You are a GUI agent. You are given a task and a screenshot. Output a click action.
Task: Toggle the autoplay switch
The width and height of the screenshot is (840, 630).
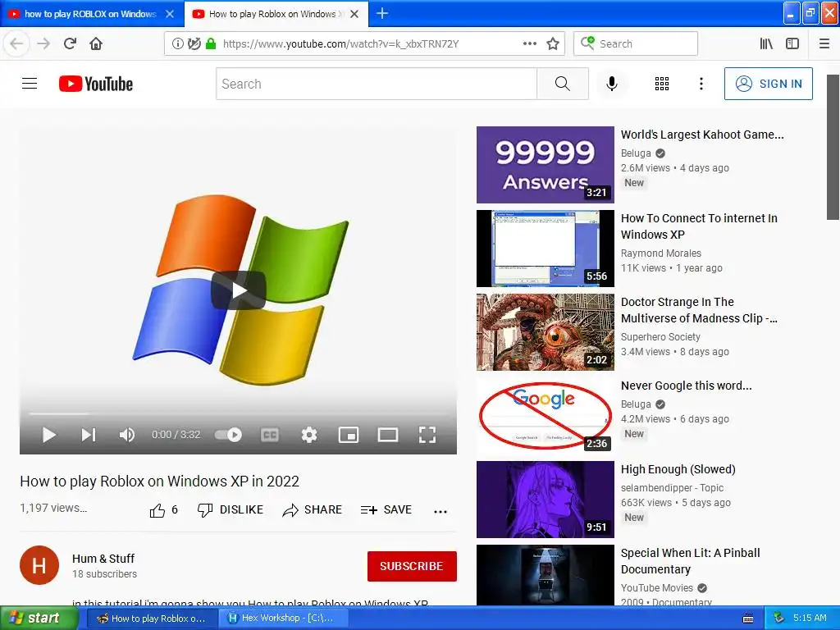pos(228,435)
